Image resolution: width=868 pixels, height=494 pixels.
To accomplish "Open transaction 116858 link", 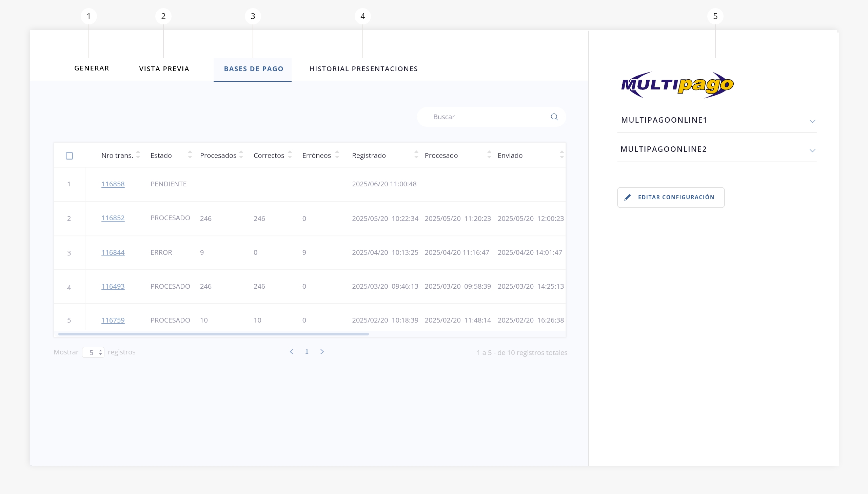I will click(x=113, y=184).
